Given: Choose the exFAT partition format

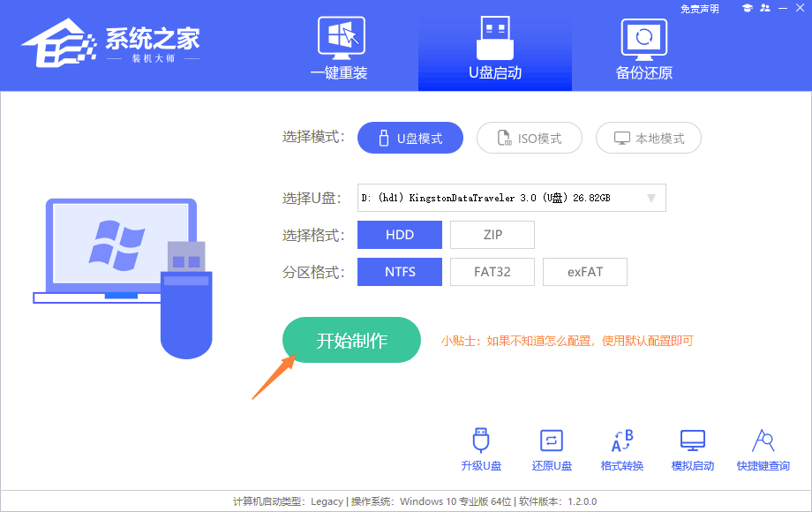Looking at the screenshot, I should (x=585, y=272).
